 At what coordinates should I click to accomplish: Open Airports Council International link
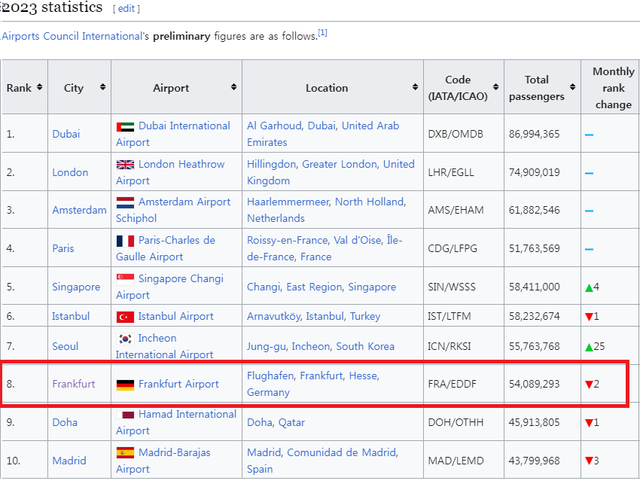point(73,36)
